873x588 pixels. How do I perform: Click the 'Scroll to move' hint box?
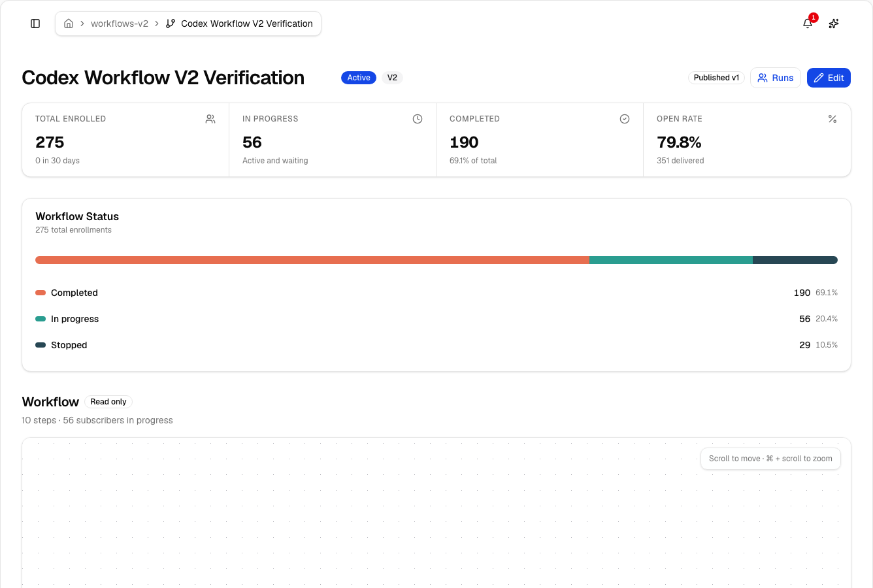click(x=770, y=459)
